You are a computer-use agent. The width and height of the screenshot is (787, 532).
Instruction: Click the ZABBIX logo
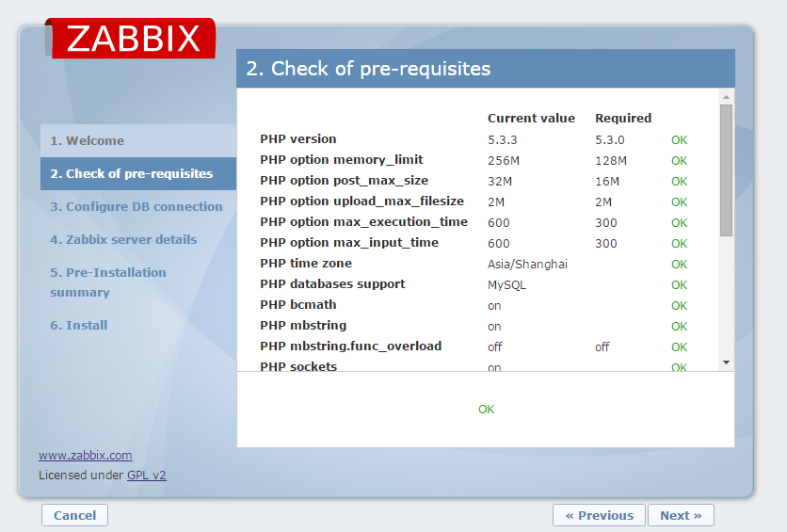(133, 39)
